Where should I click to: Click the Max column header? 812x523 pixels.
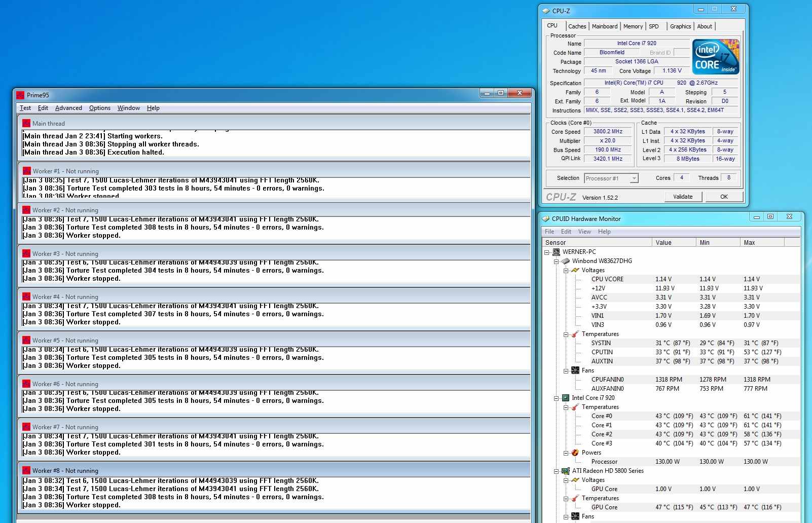762,243
